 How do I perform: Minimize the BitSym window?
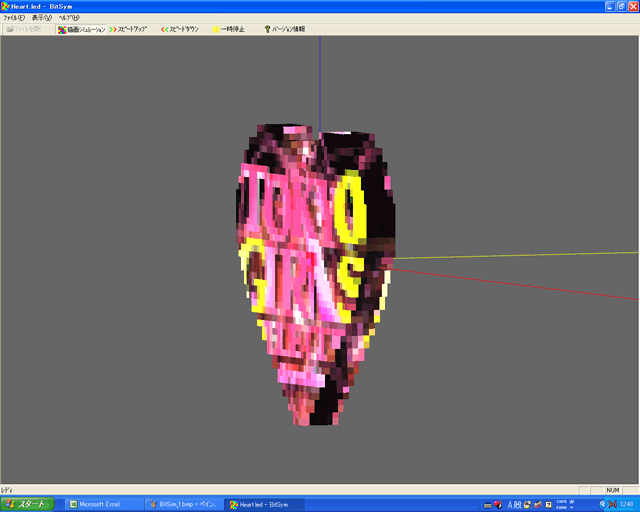coord(609,6)
